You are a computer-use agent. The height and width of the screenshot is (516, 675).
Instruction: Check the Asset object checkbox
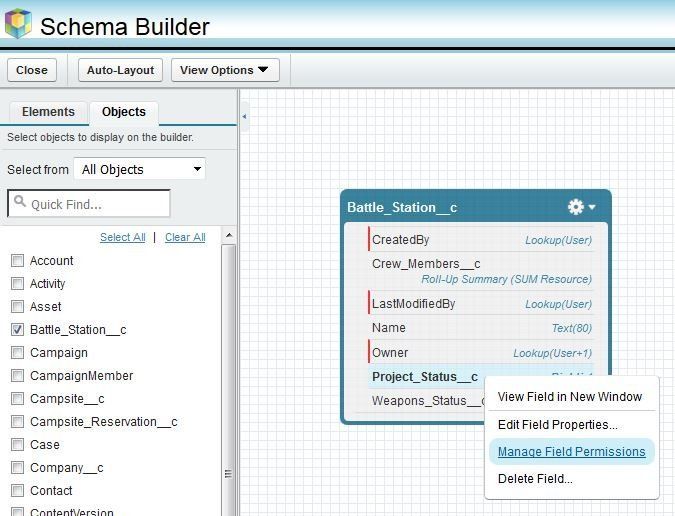[x=17, y=306]
